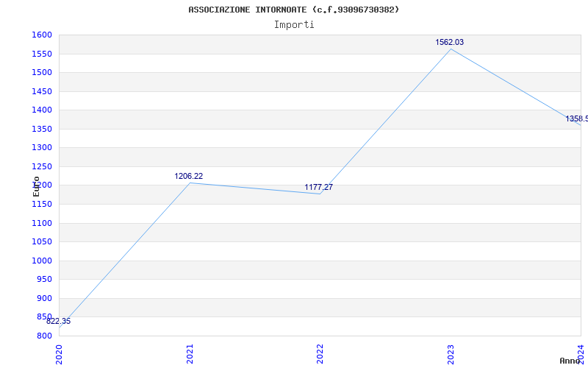Image resolution: width=588 pixels, height=368 pixels.
Task: Select the 1562.03 data label
Action: (449, 43)
